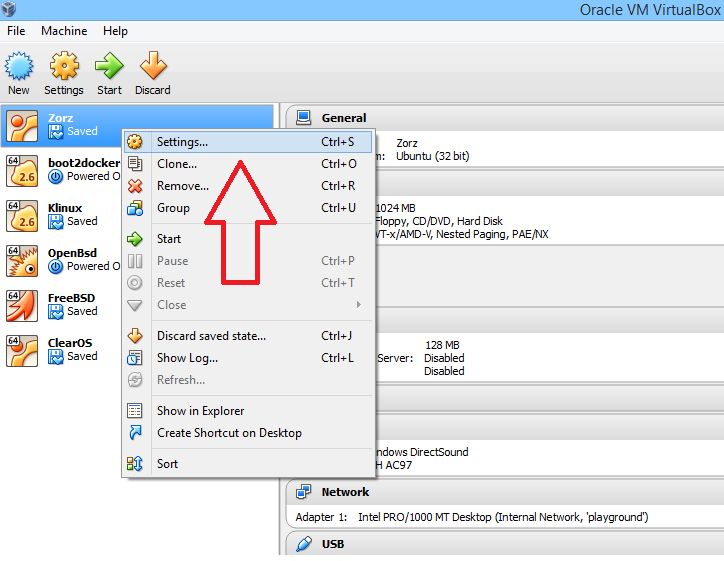Click the Ubuntu (32 bit) value

point(433,156)
